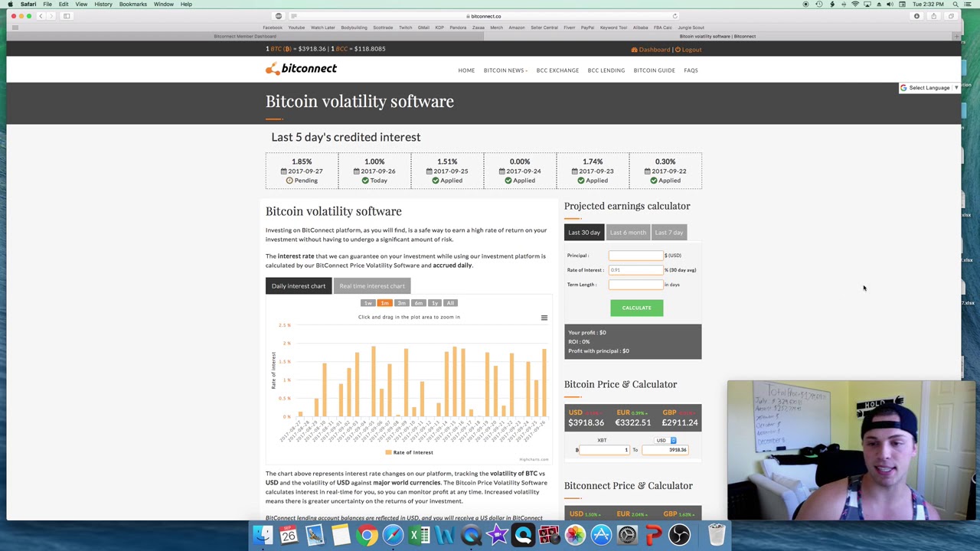
Task: Launch QuickTime Player from the dock
Action: [471, 535]
